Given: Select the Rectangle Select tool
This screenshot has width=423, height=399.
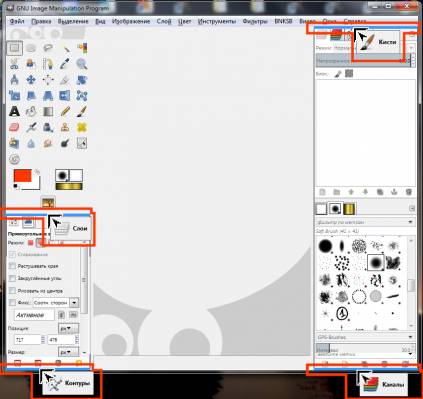Looking at the screenshot, I should coord(15,48).
